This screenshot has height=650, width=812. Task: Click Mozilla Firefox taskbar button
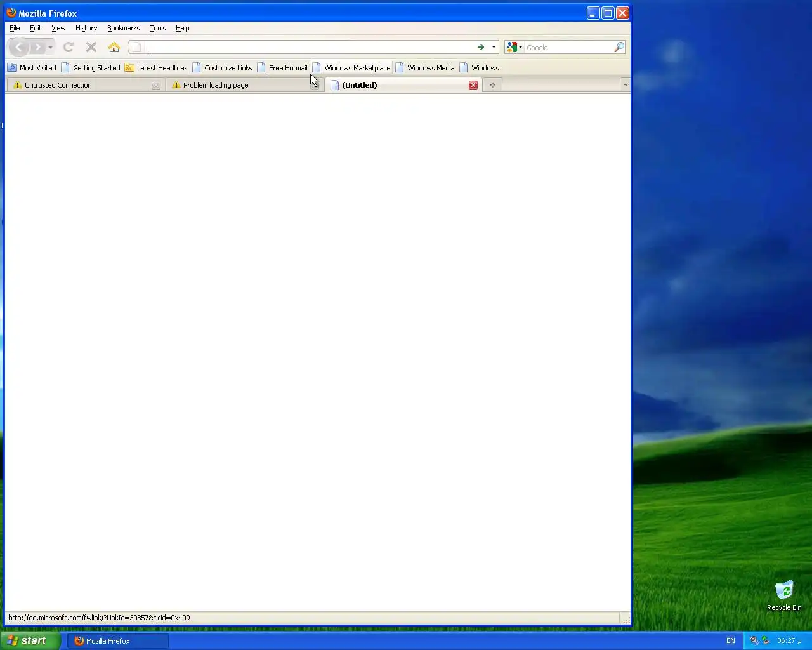click(x=118, y=641)
